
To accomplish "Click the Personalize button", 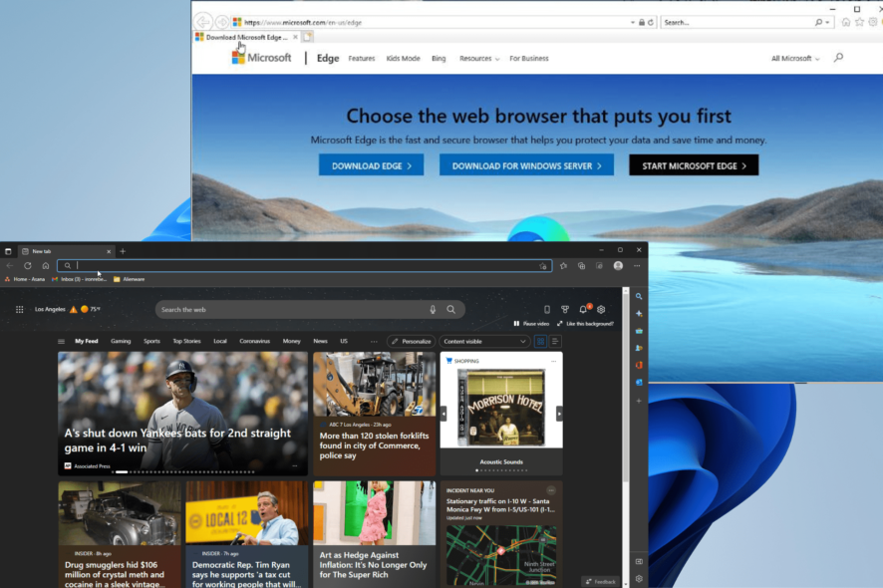I will click(x=411, y=341).
